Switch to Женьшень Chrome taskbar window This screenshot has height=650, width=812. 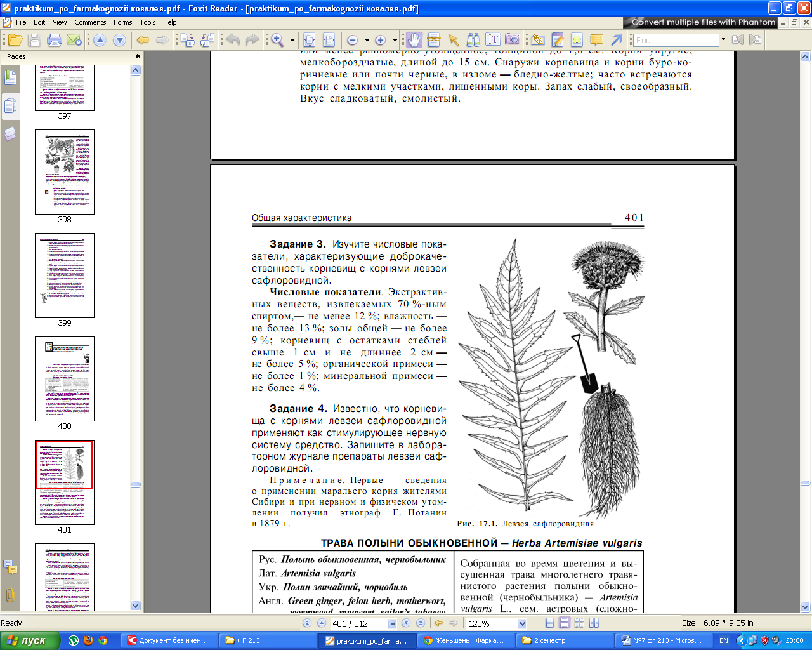click(x=465, y=640)
